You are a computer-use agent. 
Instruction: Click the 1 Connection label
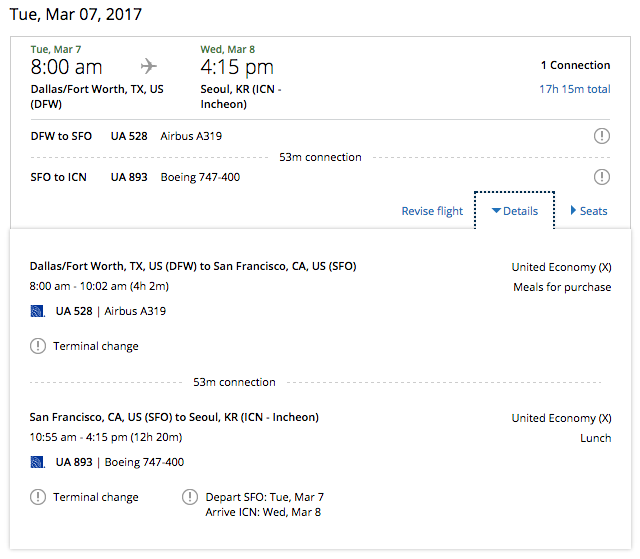[576, 65]
